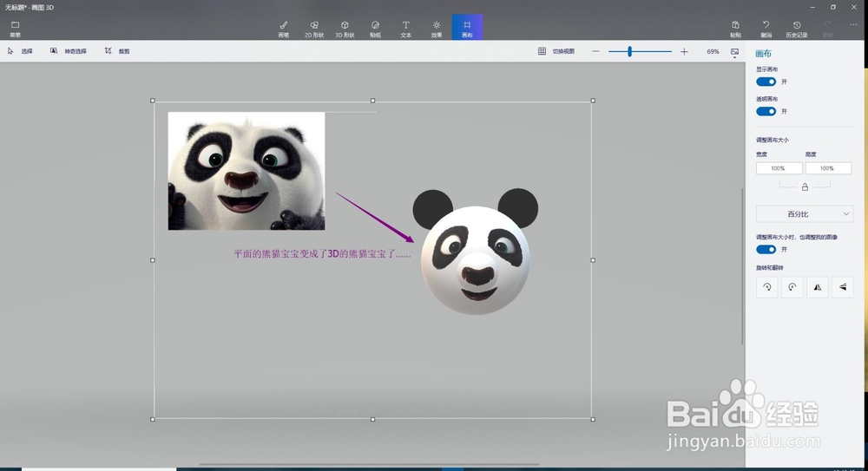The height and width of the screenshot is (471, 868).
Task: Click the 69% zoom percentage value
Action: coord(713,51)
